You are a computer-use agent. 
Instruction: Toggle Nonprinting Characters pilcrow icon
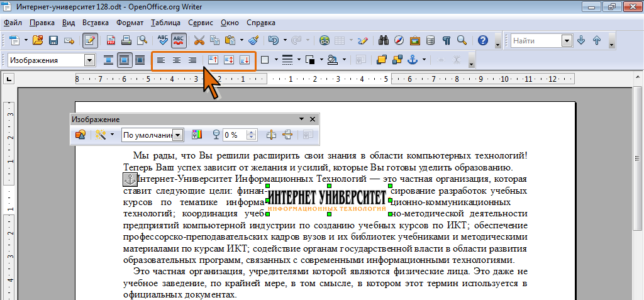click(447, 40)
